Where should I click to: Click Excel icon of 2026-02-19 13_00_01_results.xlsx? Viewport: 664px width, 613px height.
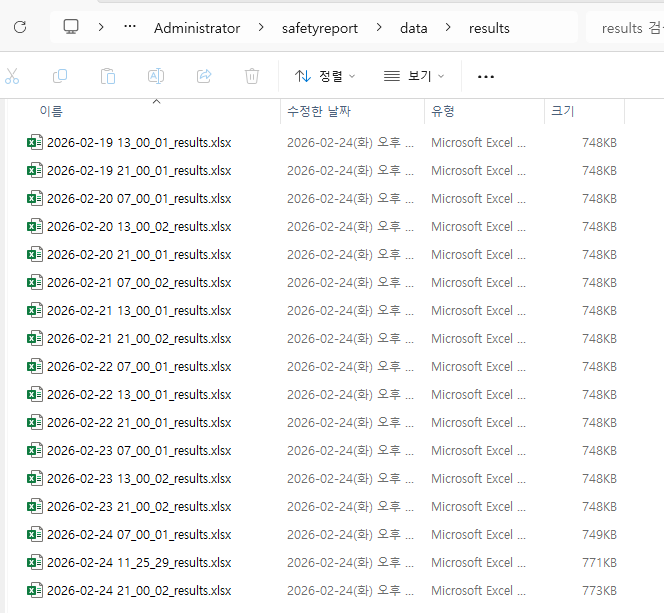[35, 142]
